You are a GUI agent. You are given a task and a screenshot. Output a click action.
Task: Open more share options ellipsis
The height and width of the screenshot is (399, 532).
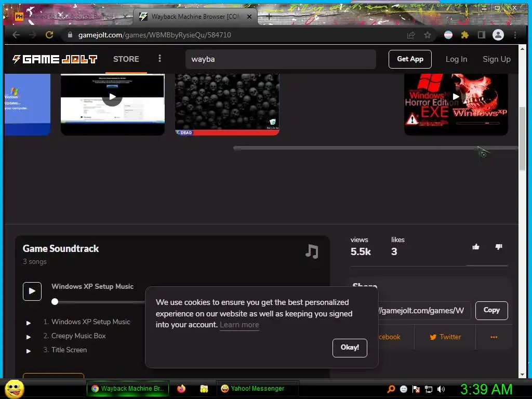494,337
